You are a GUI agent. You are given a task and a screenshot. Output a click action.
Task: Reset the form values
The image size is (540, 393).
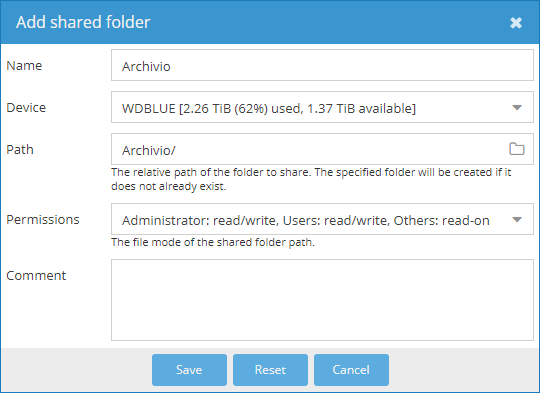(x=270, y=370)
